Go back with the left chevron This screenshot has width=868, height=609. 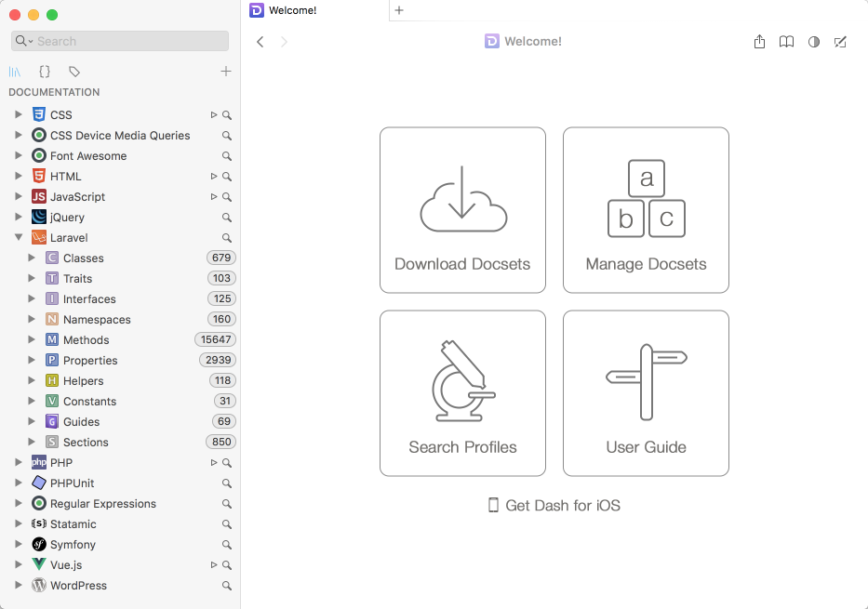coord(260,42)
